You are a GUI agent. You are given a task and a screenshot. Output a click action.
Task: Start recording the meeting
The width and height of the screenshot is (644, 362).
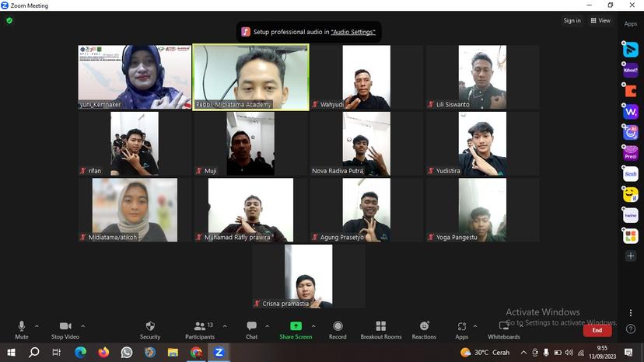point(338,330)
